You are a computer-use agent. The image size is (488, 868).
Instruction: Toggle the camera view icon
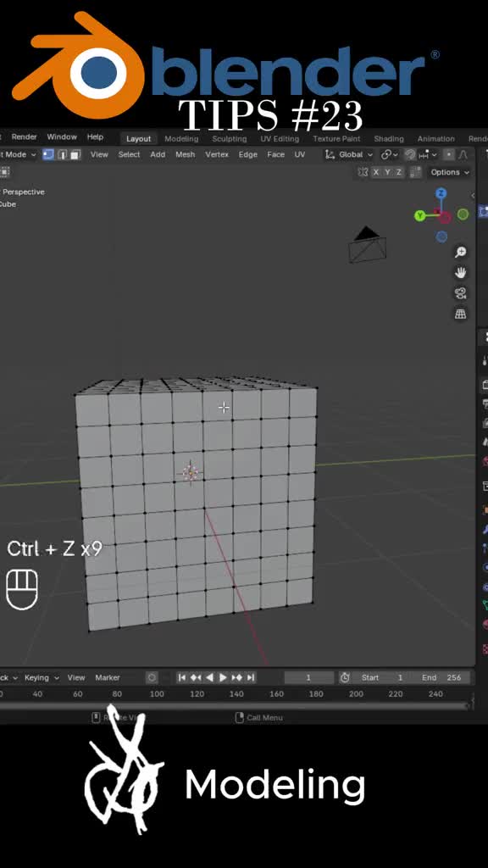click(x=460, y=292)
